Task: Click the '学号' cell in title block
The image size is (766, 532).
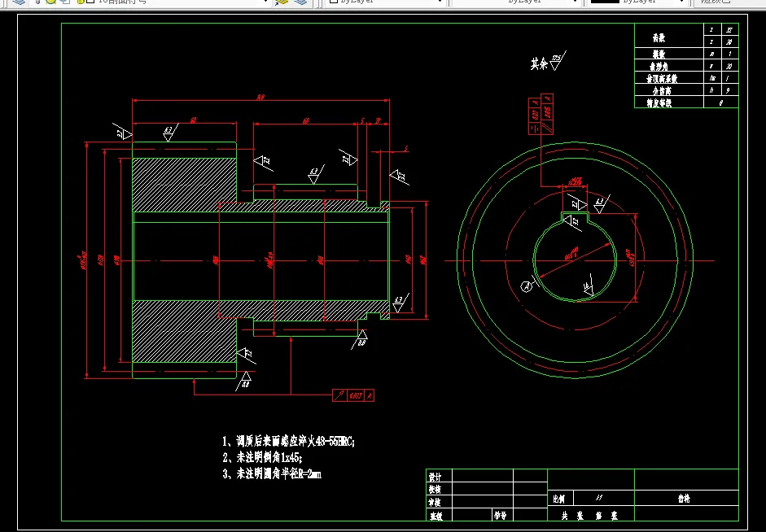Action: point(502,514)
